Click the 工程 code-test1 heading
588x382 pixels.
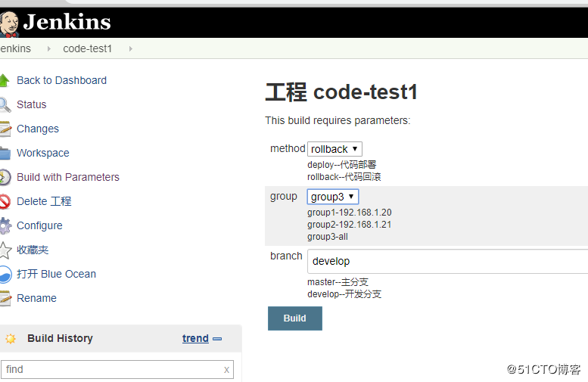coord(341,92)
